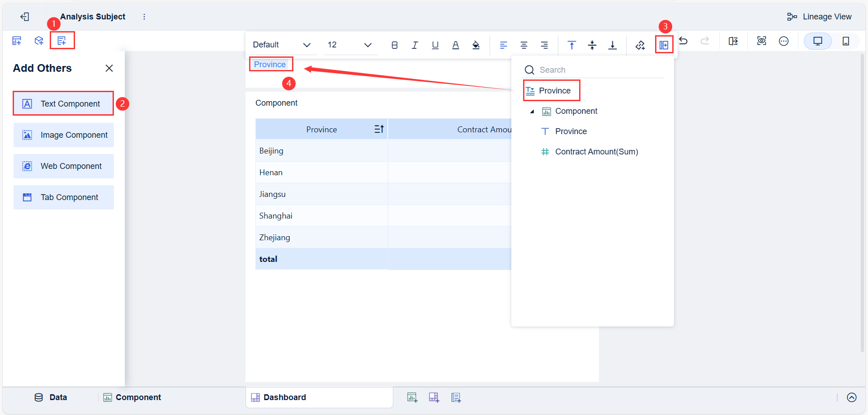Add a Web Component

pyautogui.click(x=63, y=166)
